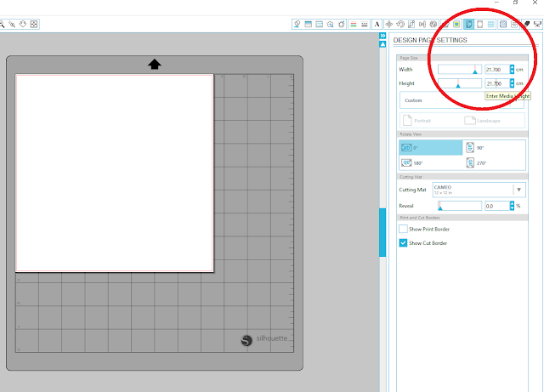This screenshot has height=392, width=544.
Task: Open the Text Style panel (A icon)
Action: point(377,24)
